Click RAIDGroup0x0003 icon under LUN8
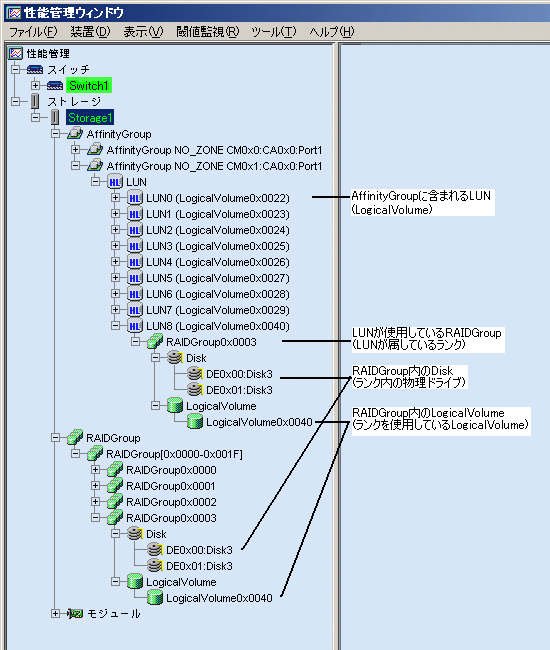This screenshot has height=650, width=550. (x=155, y=342)
